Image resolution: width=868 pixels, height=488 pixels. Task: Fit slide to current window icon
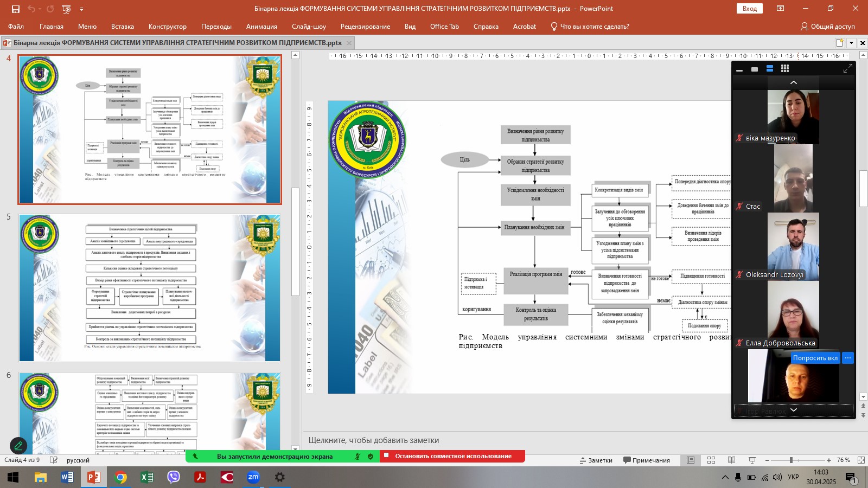pyautogui.click(x=861, y=460)
